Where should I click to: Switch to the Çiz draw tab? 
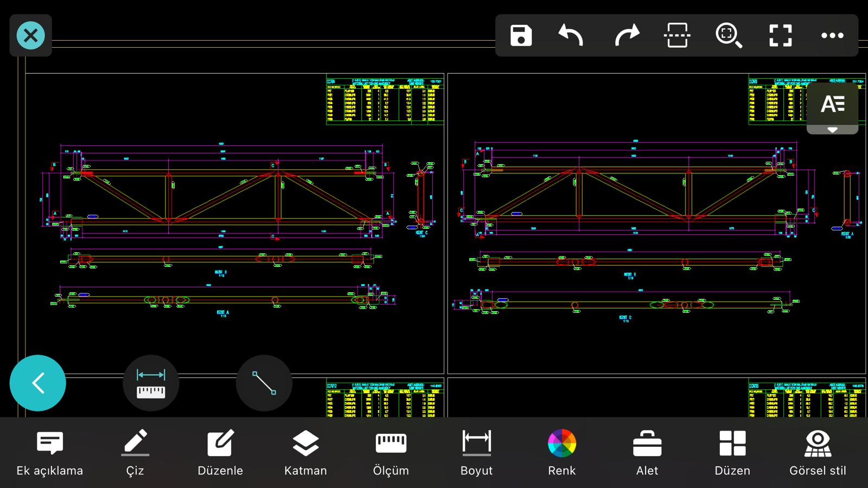point(135,453)
